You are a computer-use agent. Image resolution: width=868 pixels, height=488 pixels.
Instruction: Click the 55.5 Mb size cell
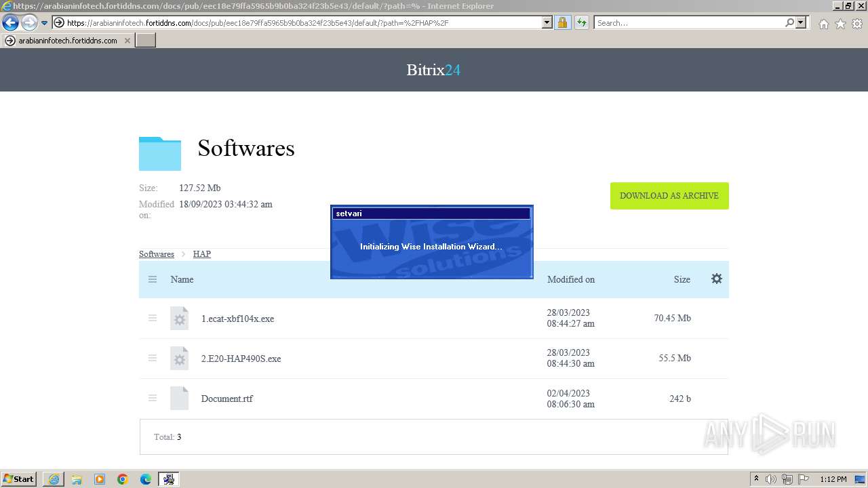point(675,358)
